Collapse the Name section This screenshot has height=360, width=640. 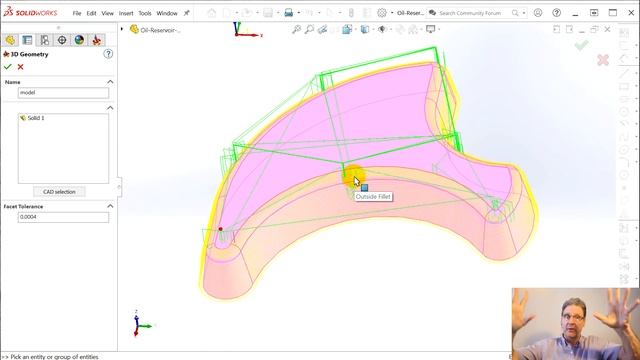pos(110,82)
